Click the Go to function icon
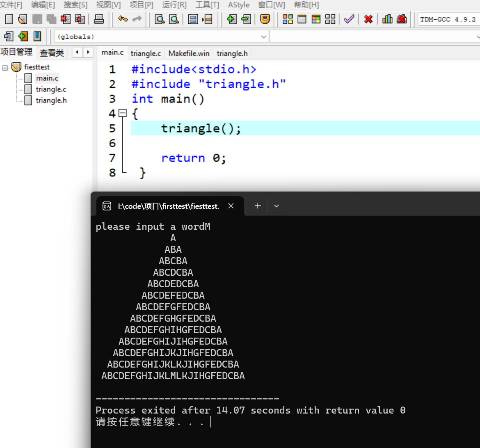Viewport: 480px width, 448px height. tap(193, 19)
